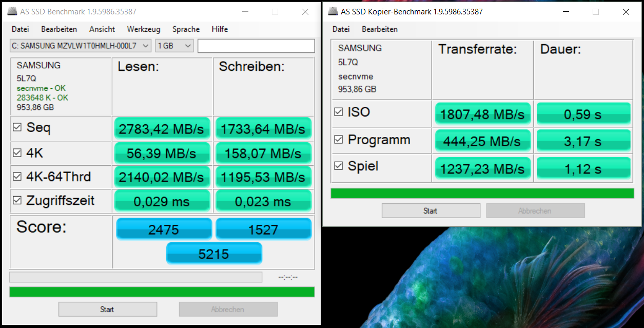Click the grey progress bar beside --:--:--
644x328 pixels.
136,277
